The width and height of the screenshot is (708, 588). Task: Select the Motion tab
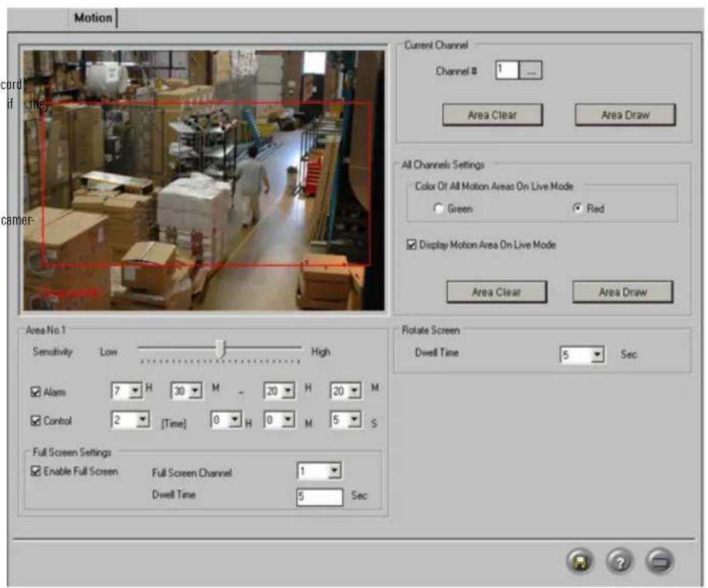point(93,18)
